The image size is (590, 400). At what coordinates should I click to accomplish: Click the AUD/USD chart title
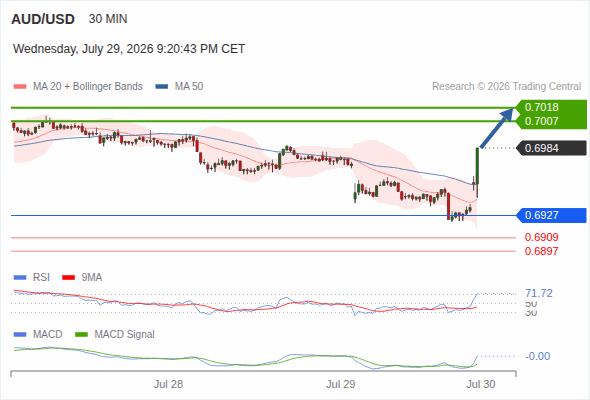[x=43, y=19]
